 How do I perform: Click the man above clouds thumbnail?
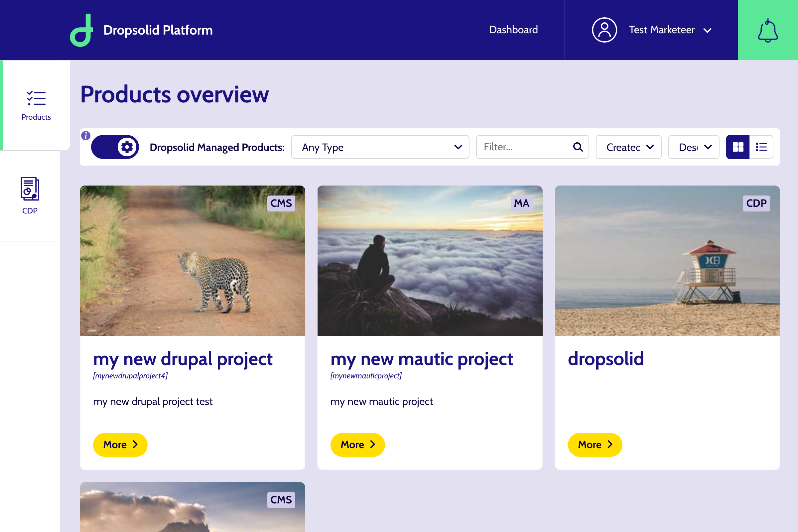pyautogui.click(x=430, y=261)
